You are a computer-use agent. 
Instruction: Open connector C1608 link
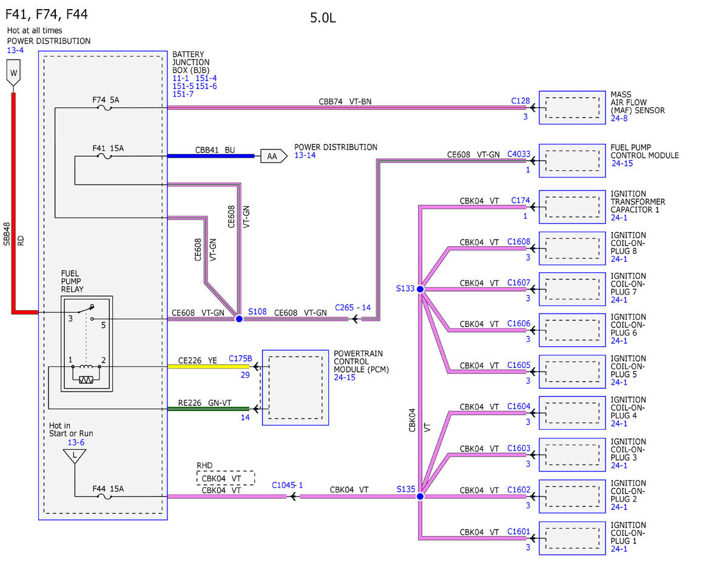point(519,241)
